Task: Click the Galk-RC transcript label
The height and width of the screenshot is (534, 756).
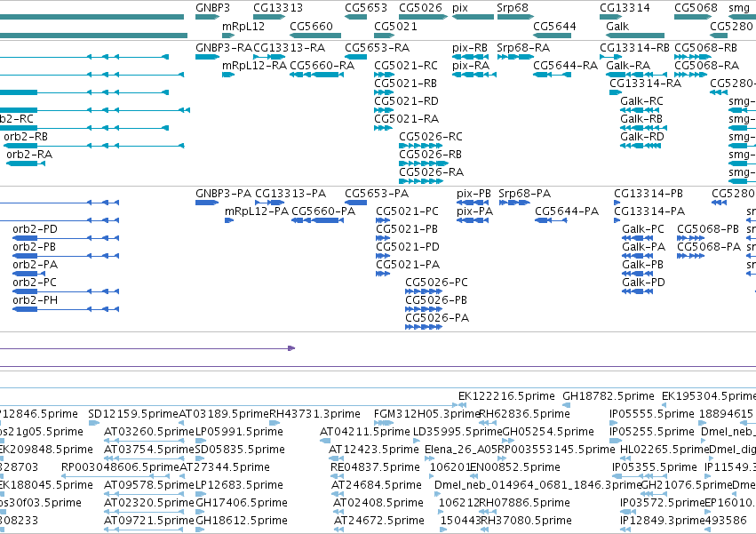Action: 641,101
